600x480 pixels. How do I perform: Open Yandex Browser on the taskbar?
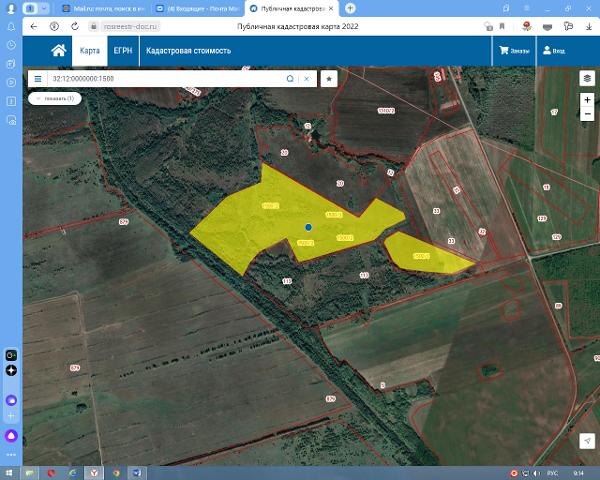pyautogui.click(x=94, y=473)
